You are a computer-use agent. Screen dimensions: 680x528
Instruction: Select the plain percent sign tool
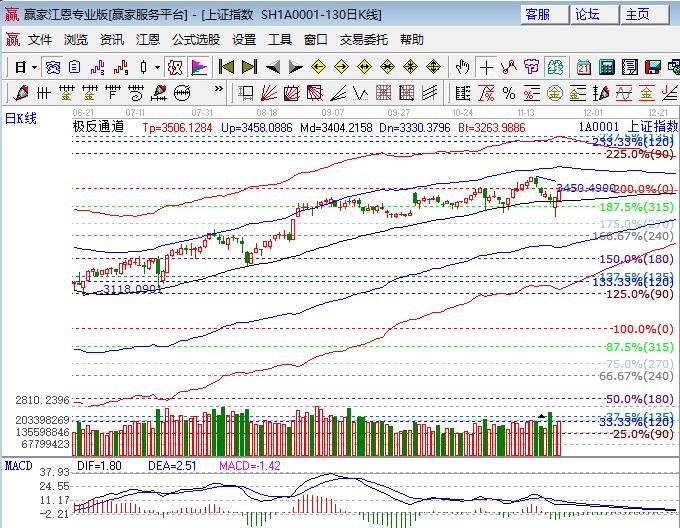coord(508,93)
